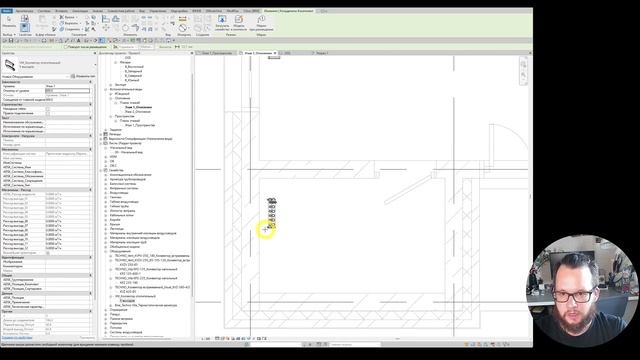Viewport: 640px width, 360px height.
Task: Click the view scale in view control bar
Action: click(x=206, y=338)
